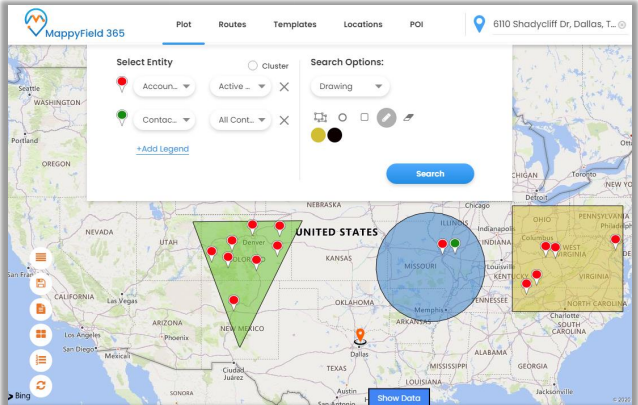Select the polygon drawing tool

click(320, 117)
